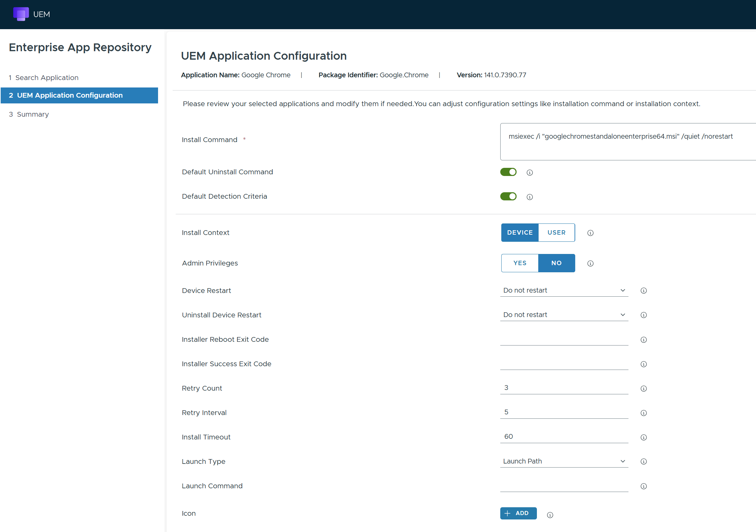Click the info icon beside Default Detection Criteria
Screen dimensions: 756x532
tap(529, 197)
